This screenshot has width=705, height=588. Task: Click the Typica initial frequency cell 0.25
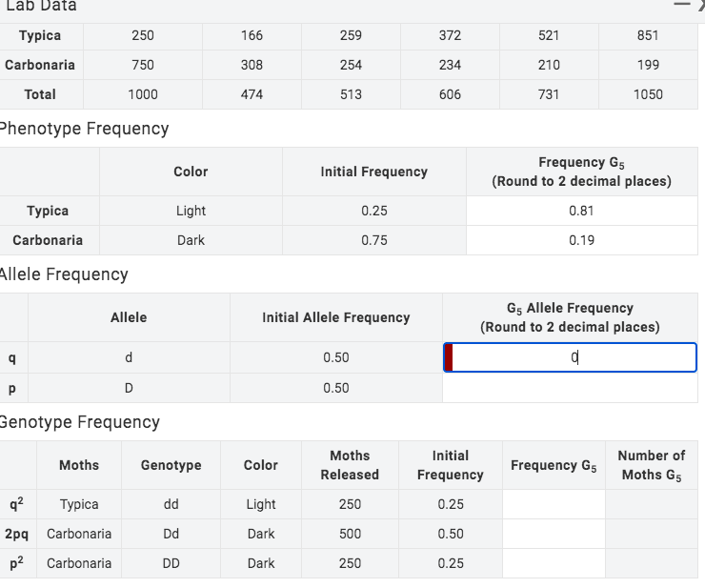(374, 211)
